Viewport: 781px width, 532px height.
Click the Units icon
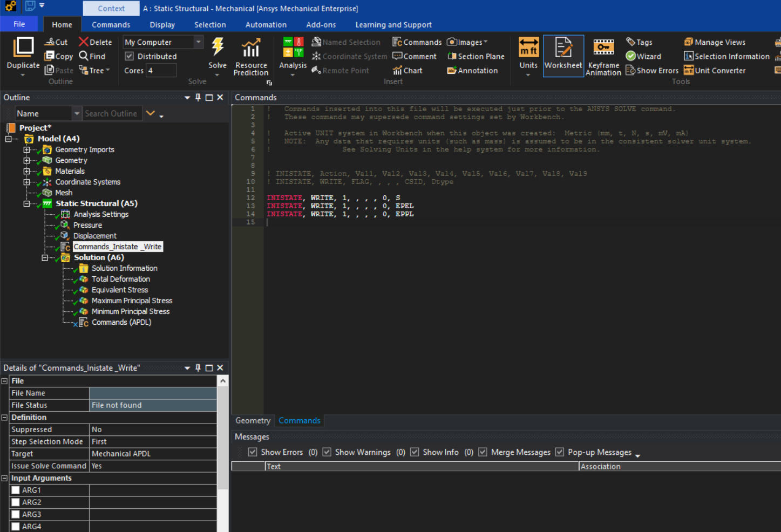pos(528,47)
